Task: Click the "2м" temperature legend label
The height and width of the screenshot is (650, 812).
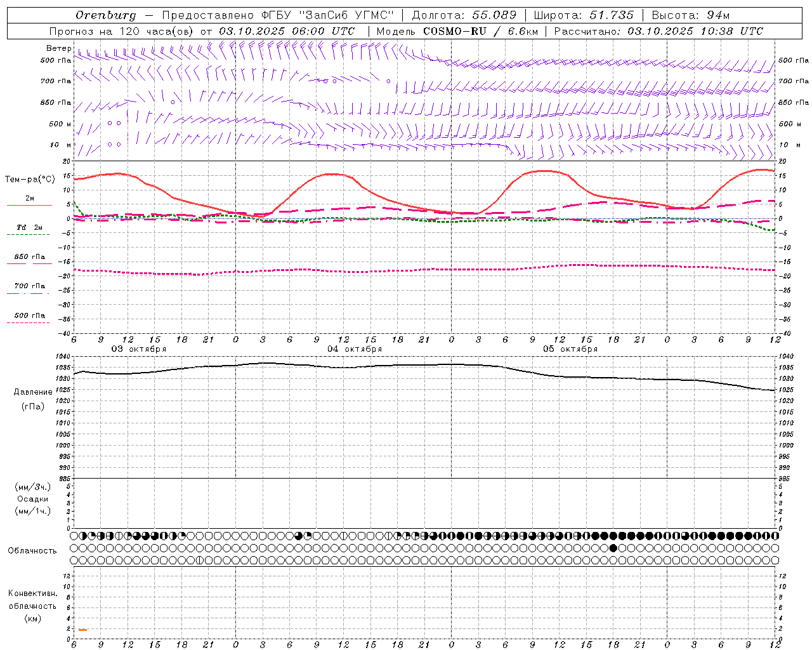Action: point(30,198)
